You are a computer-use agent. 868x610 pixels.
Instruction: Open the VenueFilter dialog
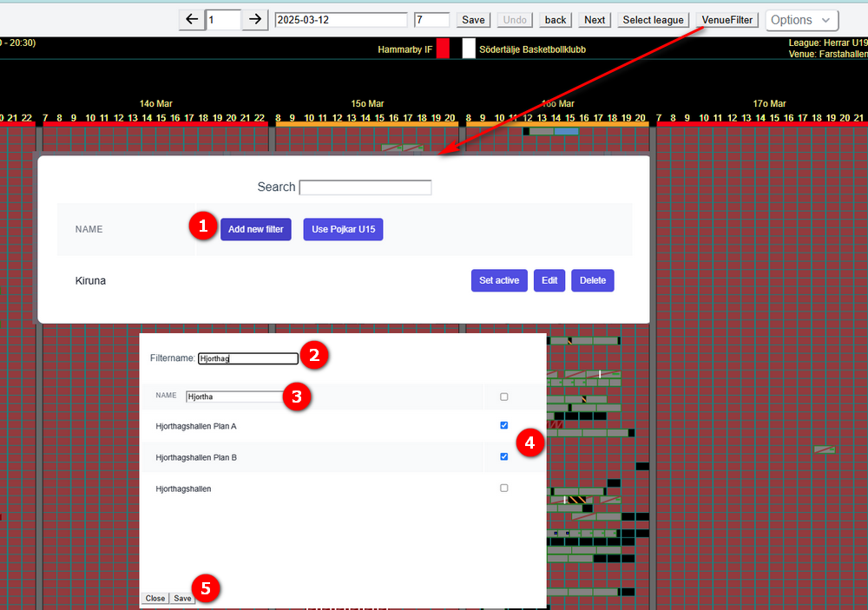point(727,20)
